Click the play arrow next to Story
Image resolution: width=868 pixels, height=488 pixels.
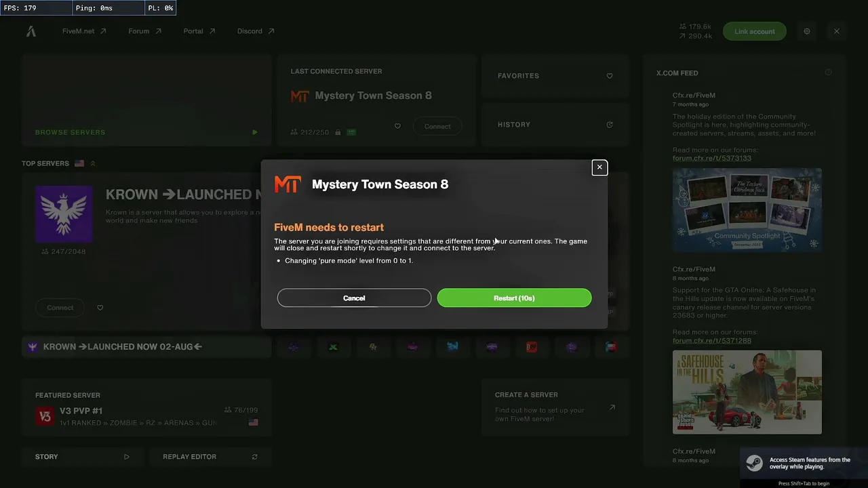click(127, 457)
